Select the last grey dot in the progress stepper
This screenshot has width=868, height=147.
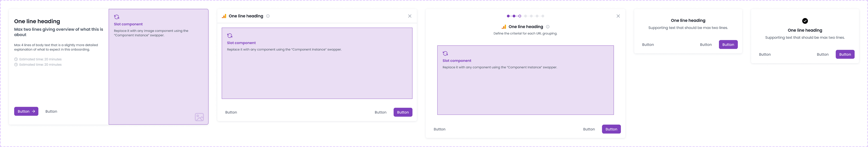tap(543, 16)
